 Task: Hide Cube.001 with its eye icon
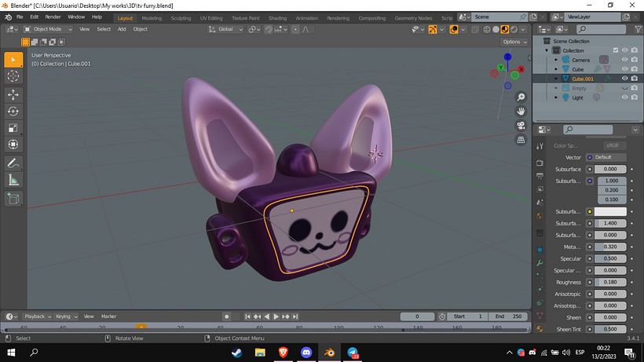(624, 79)
